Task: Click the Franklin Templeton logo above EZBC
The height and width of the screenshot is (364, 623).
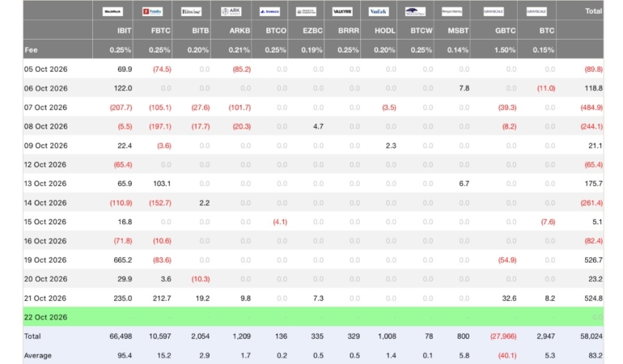Action: 306,11
